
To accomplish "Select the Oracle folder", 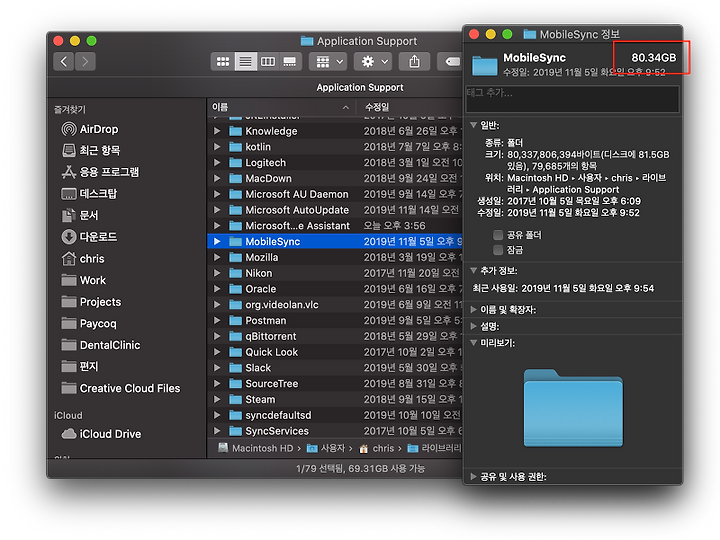I will click(x=335, y=289).
